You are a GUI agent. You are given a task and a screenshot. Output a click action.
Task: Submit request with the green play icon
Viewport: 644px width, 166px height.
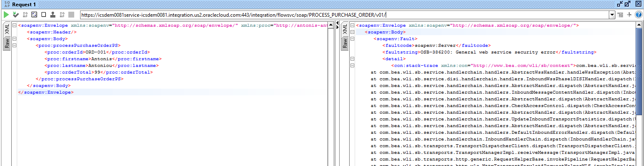click(x=6, y=15)
